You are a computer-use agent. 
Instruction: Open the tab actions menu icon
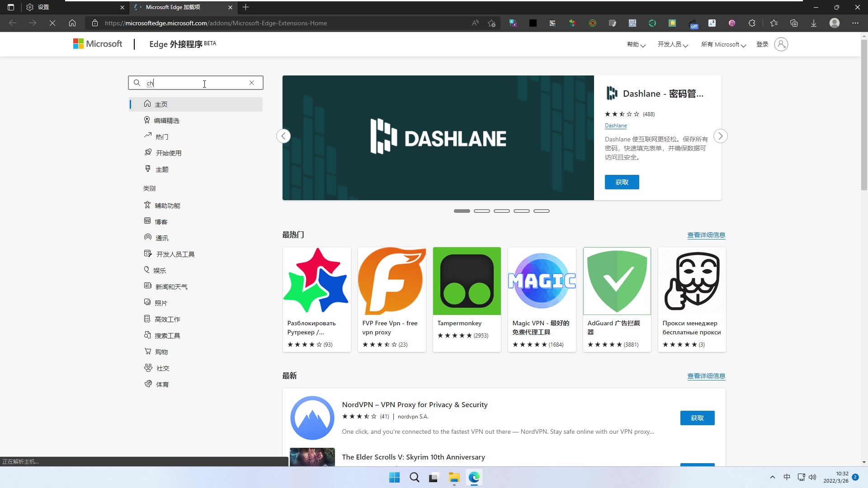click(x=11, y=7)
